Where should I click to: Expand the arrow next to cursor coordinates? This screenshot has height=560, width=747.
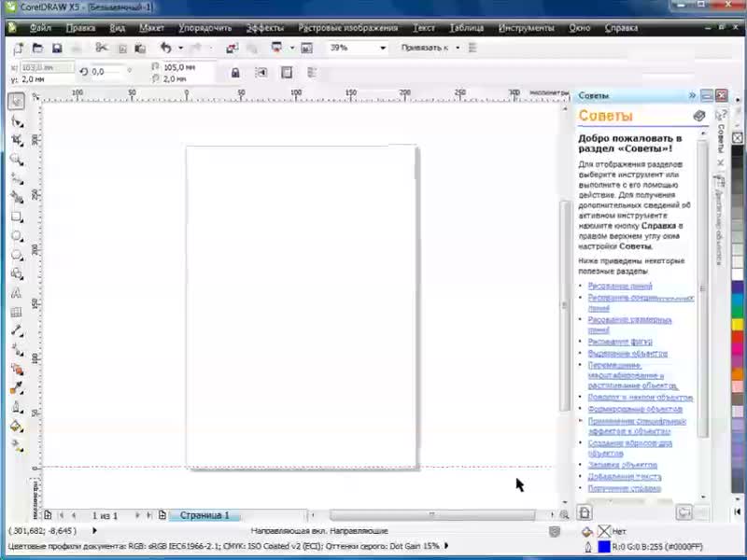(x=94, y=530)
